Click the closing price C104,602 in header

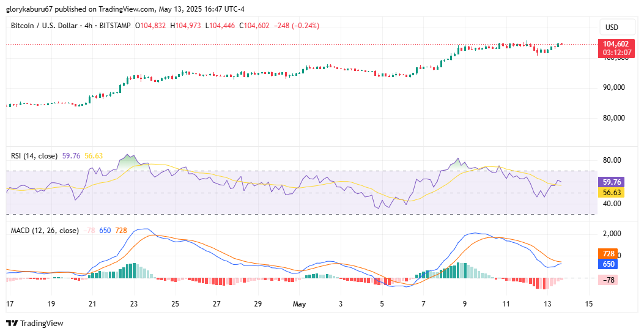click(x=254, y=26)
